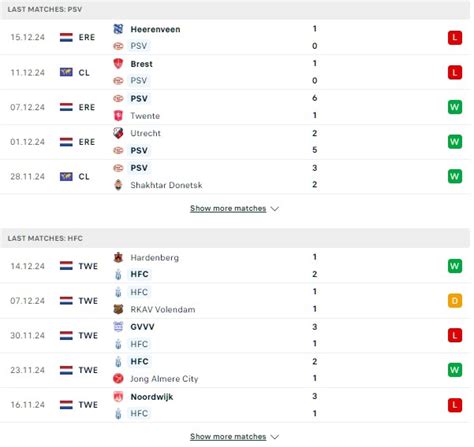
Task: Click the Brest club crest icon
Action: tap(118, 64)
